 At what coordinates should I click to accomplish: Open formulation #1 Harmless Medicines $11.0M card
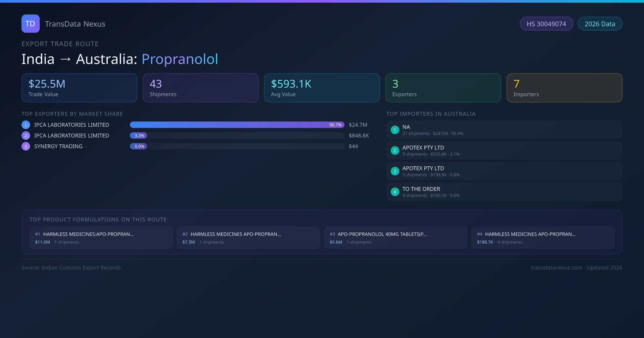point(101,238)
